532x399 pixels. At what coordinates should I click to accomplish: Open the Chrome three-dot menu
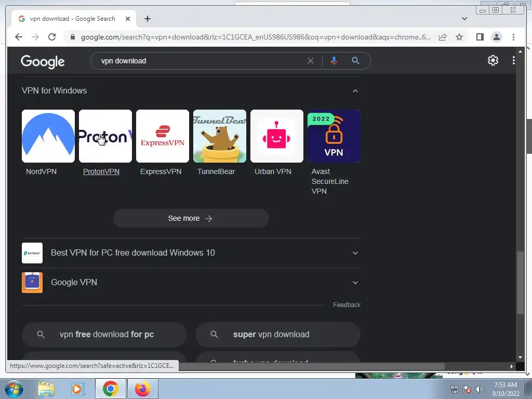pyautogui.click(x=513, y=37)
